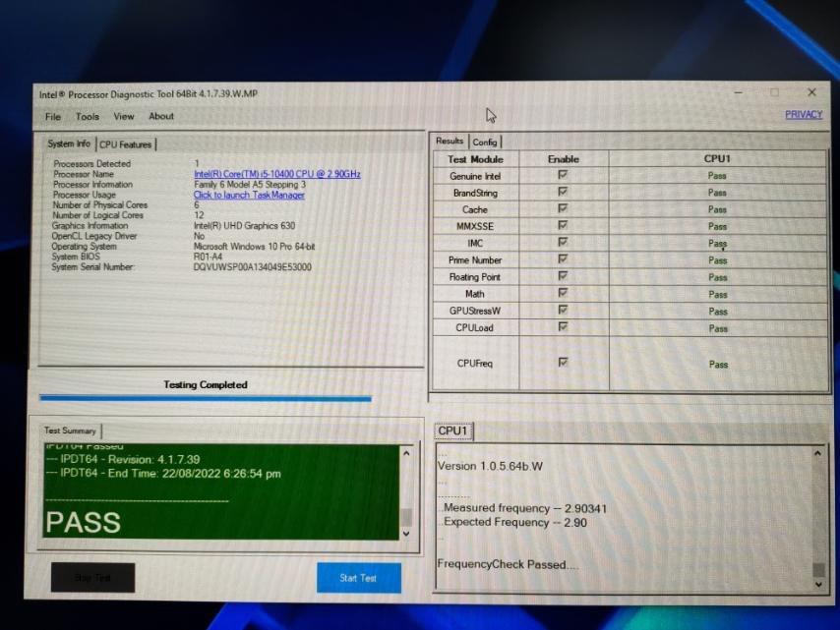Disable the CPULoad test checkbox
Screen dimensions: 840x630
(x=563, y=326)
